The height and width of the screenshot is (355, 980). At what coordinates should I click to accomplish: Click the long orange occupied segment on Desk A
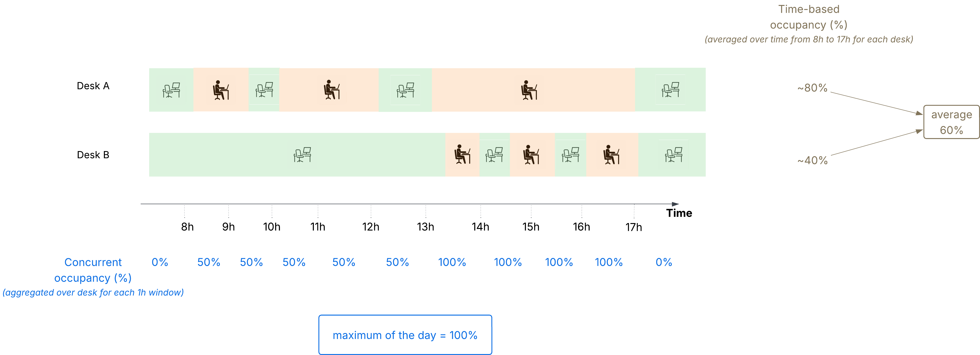pos(533,90)
